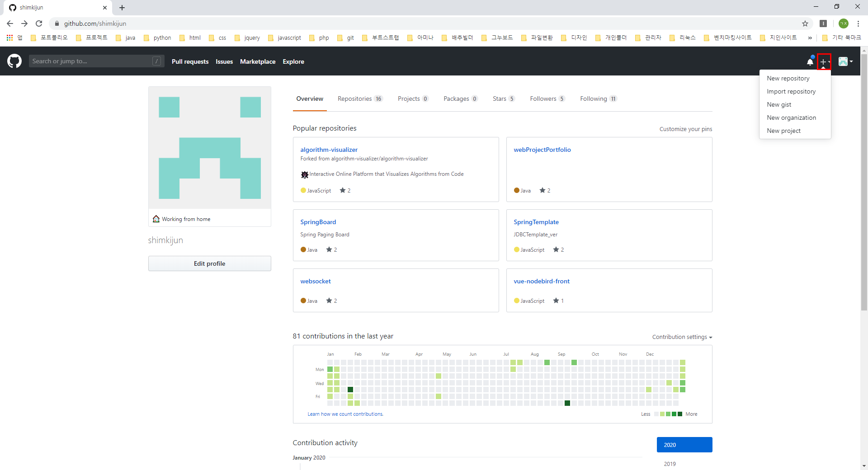Click the plus create-new icon
The width and height of the screenshot is (868, 470).
824,61
